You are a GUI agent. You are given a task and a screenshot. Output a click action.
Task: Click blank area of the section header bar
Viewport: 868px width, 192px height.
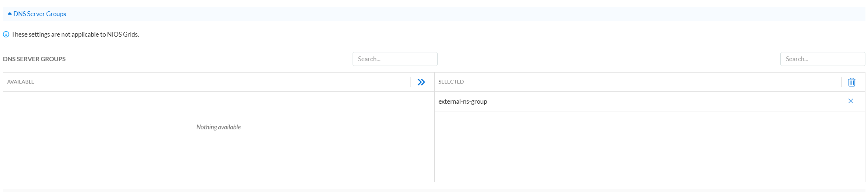tap(440, 14)
